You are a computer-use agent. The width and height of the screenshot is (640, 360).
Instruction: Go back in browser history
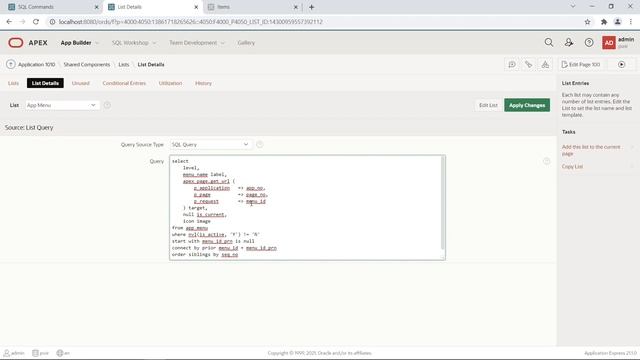coord(9,22)
